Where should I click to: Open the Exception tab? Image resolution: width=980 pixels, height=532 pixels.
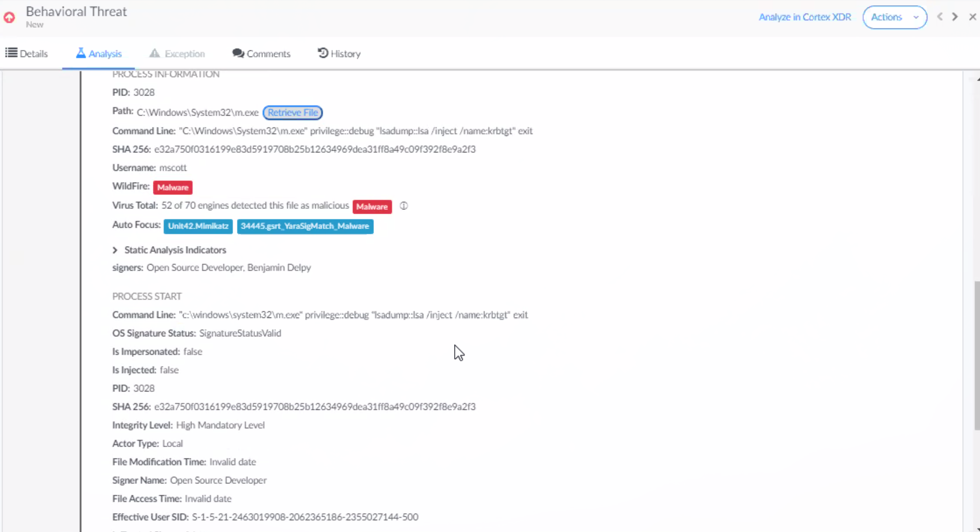tap(177, 54)
